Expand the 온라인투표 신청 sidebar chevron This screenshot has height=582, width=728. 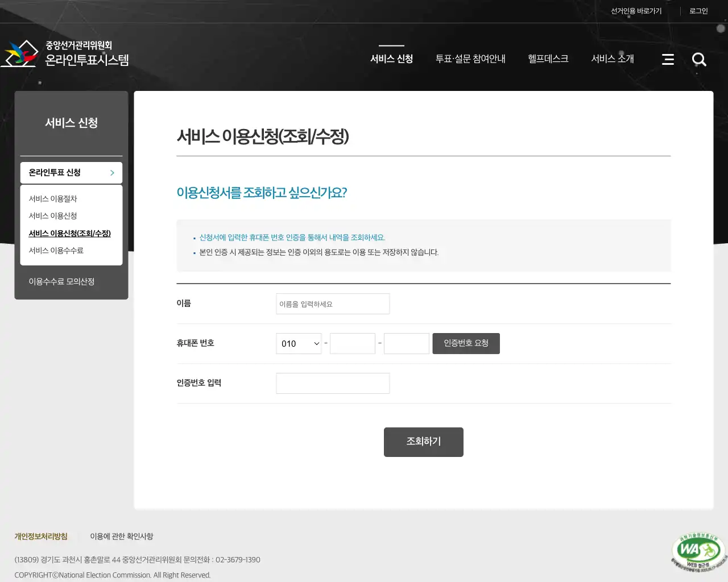112,173
